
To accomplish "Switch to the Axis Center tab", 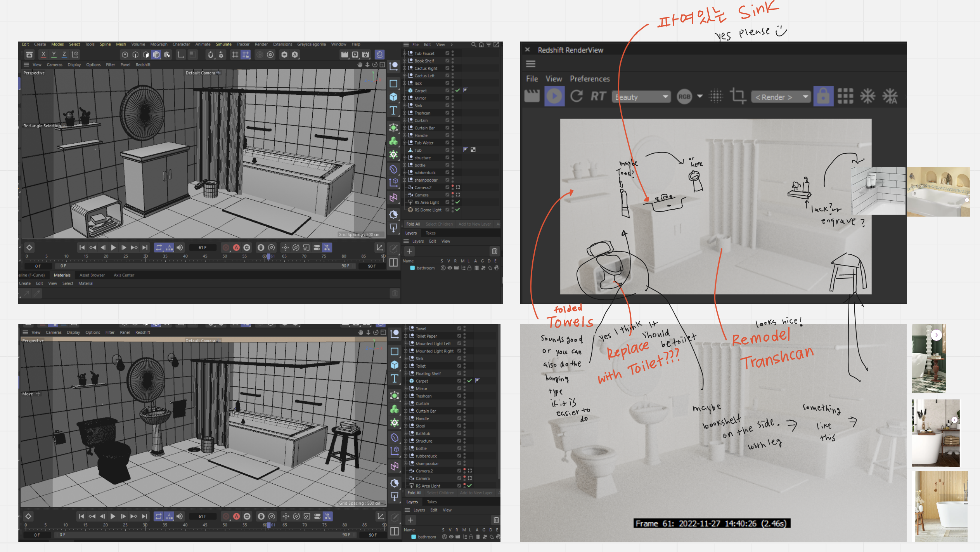I will tap(124, 275).
